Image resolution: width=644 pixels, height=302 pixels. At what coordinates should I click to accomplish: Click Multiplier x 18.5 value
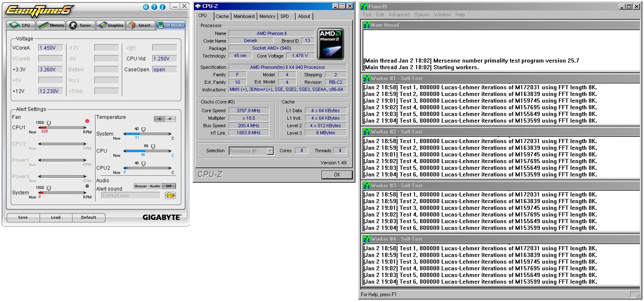[x=249, y=118]
